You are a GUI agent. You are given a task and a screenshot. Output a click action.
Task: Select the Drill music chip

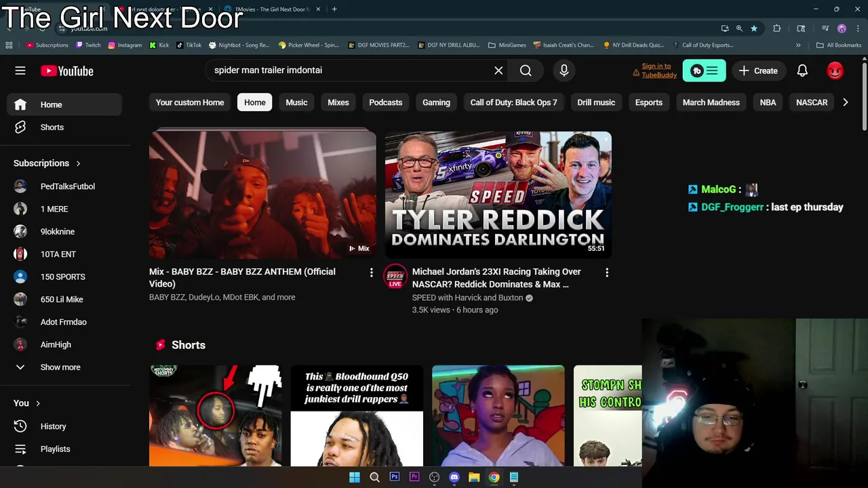coord(596,102)
